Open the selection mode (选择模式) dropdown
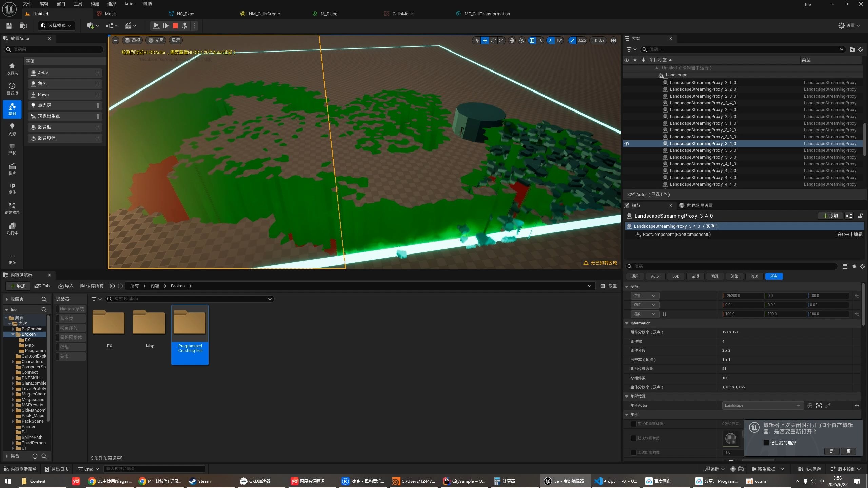 [x=56, y=26]
